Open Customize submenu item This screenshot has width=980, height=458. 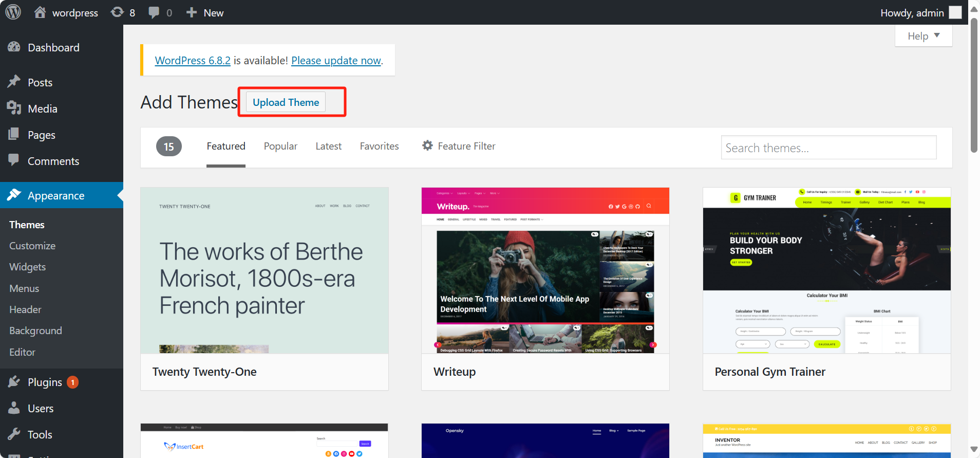pyautogui.click(x=32, y=246)
